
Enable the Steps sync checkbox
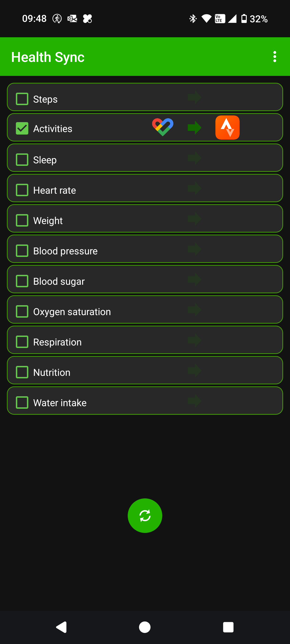[x=22, y=99]
